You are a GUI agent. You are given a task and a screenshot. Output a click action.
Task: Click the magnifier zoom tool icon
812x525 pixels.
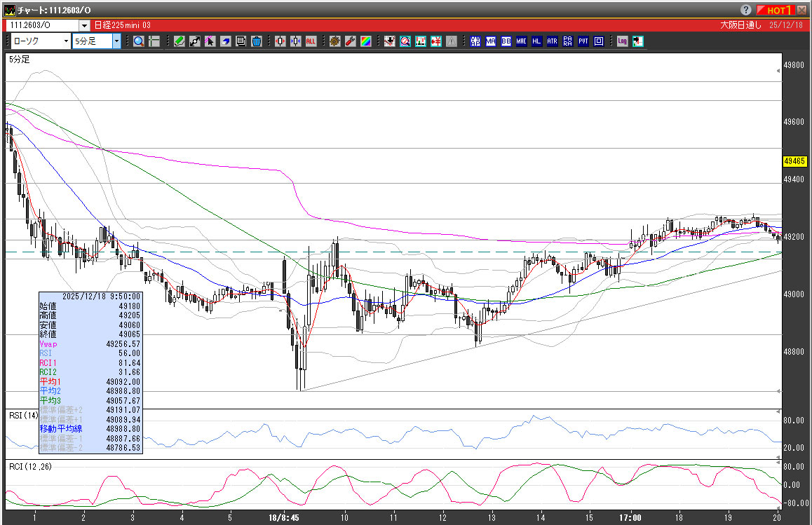(139, 41)
